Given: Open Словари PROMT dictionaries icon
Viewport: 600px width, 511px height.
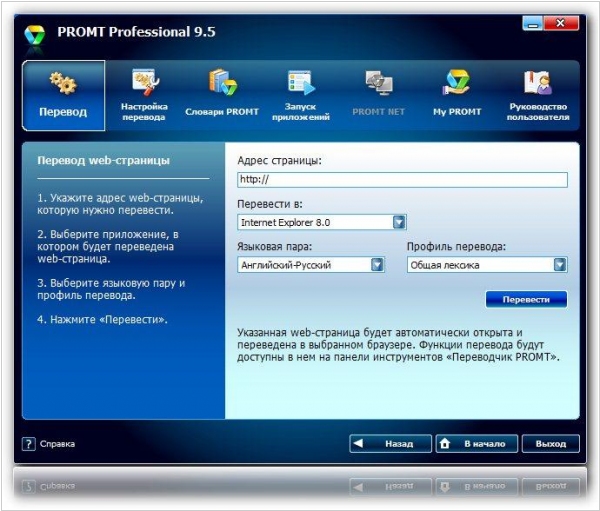Looking at the screenshot, I should point(223,82).
